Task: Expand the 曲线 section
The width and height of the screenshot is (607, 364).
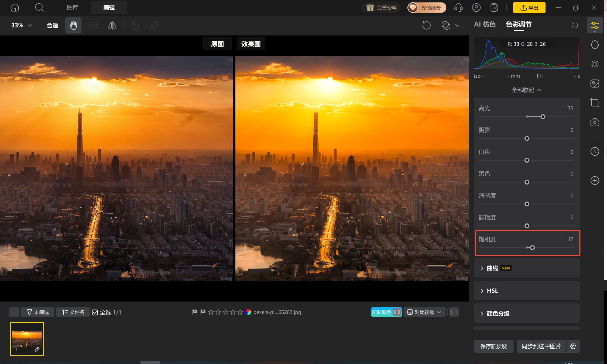Action: point(527,268)
